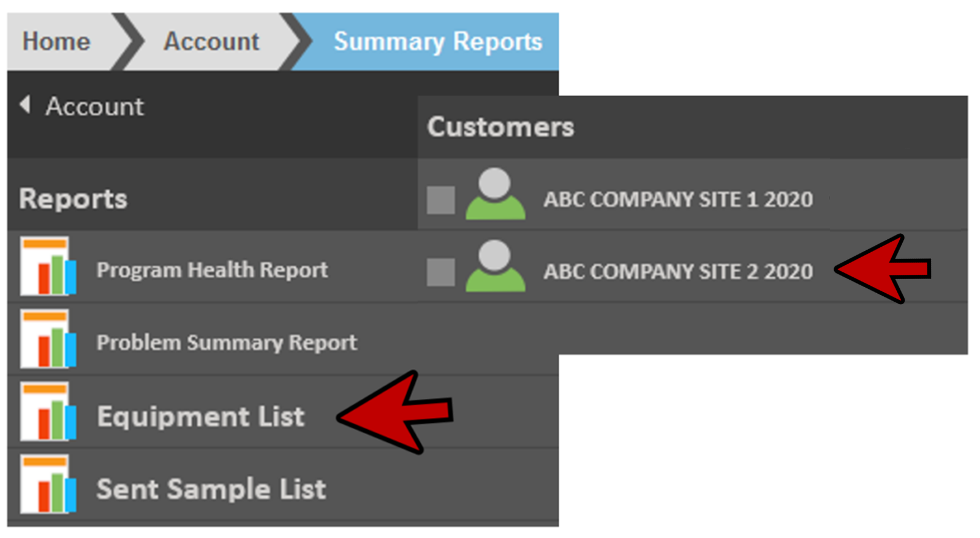Select customer ABC COMPANY SITE 2 2020
Viewport: 980px width, 538px height.
coord(678,272)
